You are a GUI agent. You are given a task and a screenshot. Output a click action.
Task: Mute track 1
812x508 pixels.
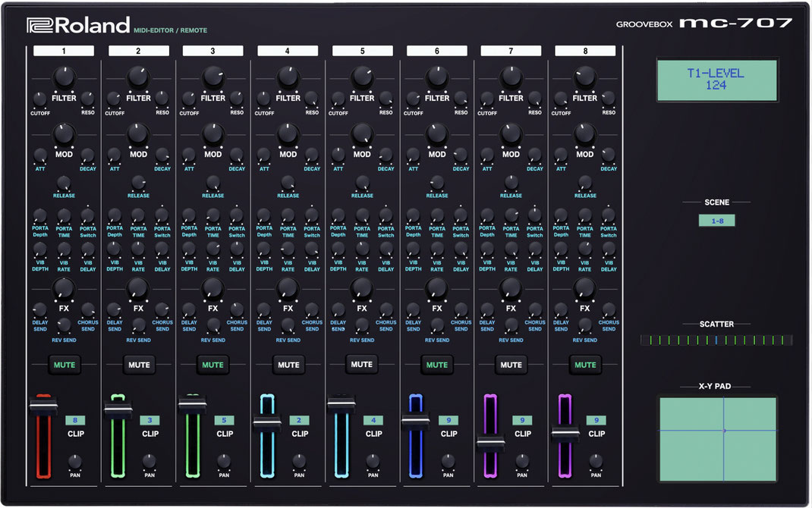[x=65, y=365]
